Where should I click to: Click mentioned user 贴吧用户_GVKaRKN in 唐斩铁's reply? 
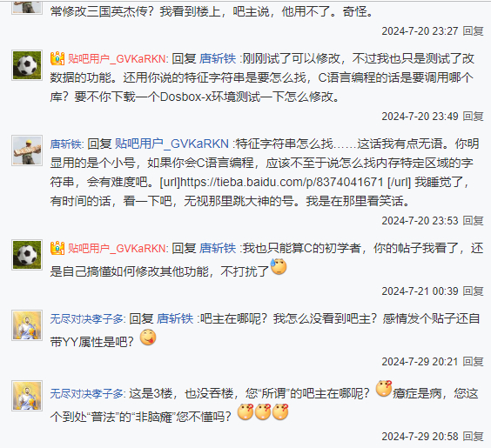click(x=172, y=144)
